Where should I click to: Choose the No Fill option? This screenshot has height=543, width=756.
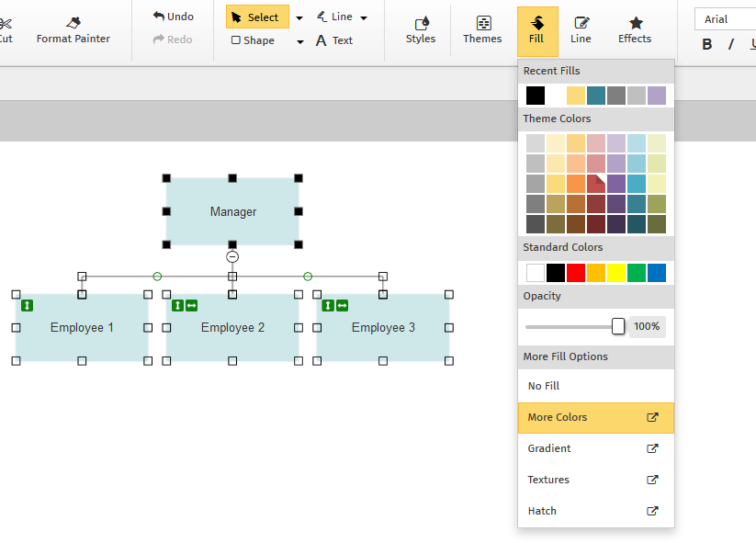[x=595, y=386]
